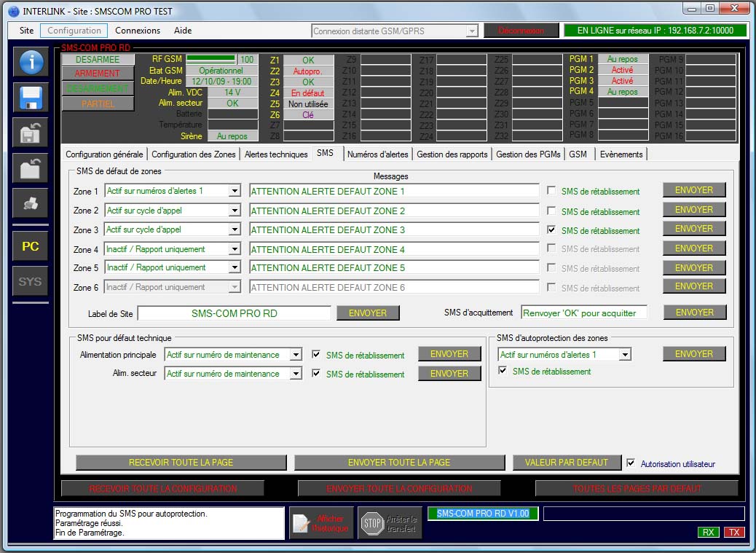Image resolution: width=756 pixels, height=553 pixels.
Task: Click the SMS d'acquittement text field
Action: 584,313
